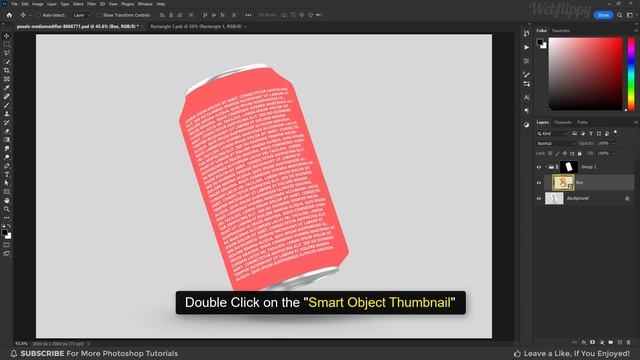This screenshot has width=640, height=360.
Task: Click the create new group folder icon
Action: pos(611,342)
